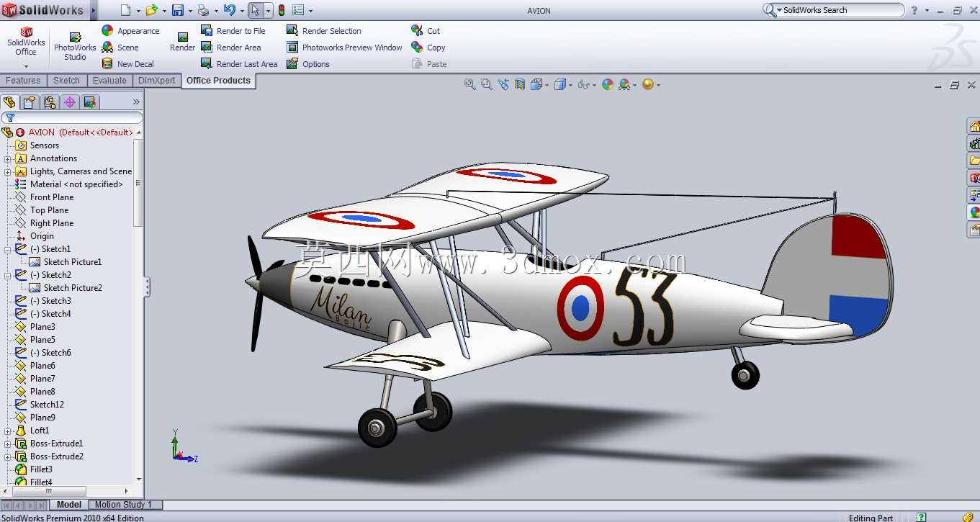
Task: Click Render Last Area
Action: pyautogui.click(x=238, y=64)
